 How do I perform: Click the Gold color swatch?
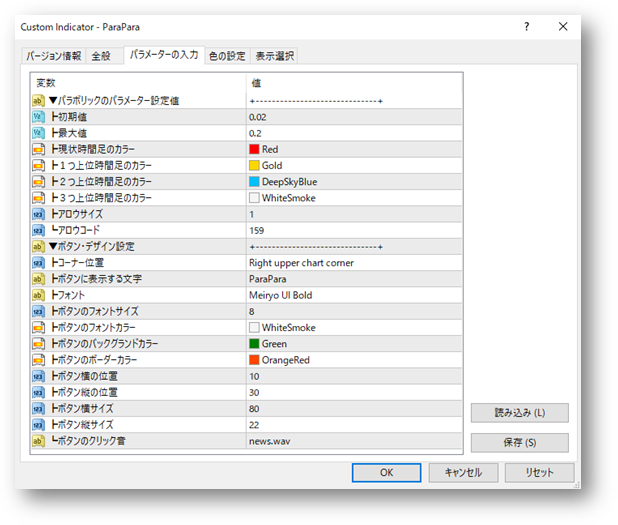point(254,166)
